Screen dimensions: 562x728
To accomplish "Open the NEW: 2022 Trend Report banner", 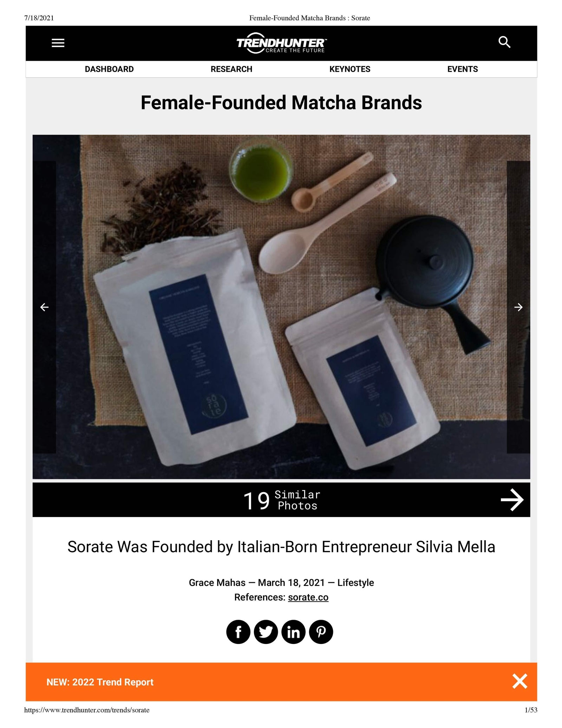I will [100, 682].
